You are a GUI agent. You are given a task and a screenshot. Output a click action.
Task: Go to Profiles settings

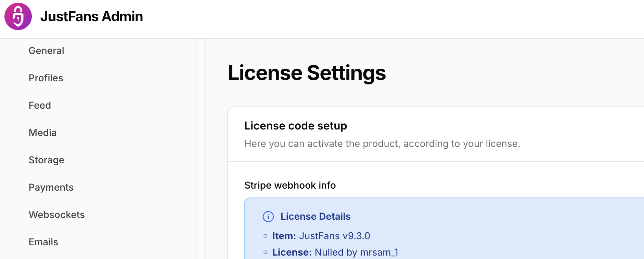coord(46,78)
